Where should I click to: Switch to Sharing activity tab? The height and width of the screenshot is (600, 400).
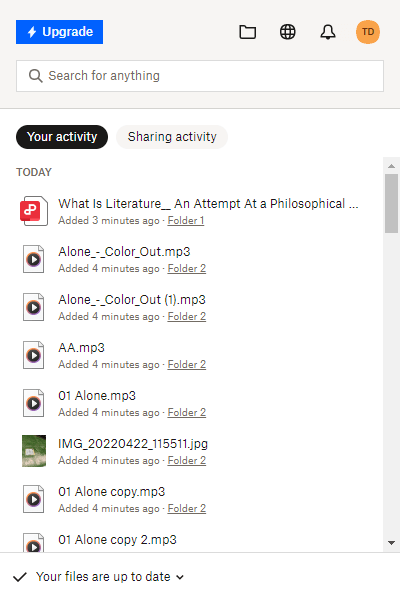click(172, 137)
